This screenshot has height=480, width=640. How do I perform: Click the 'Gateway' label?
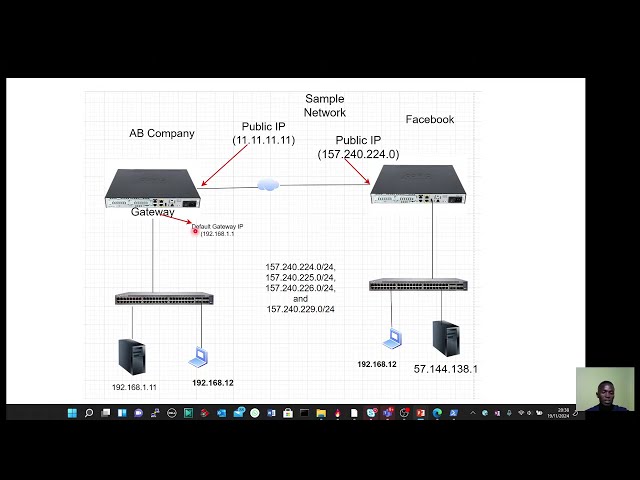point(153,212)
